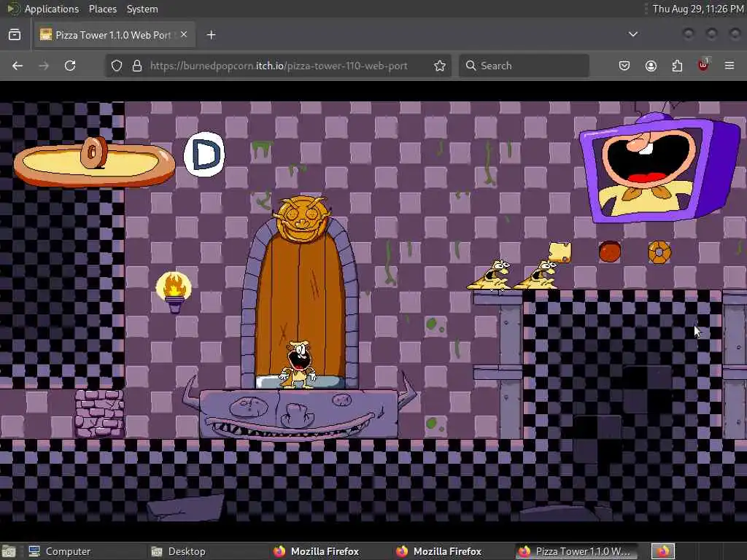
Task: Click the orange pizza ring collectible
Action: pos(659,252)
